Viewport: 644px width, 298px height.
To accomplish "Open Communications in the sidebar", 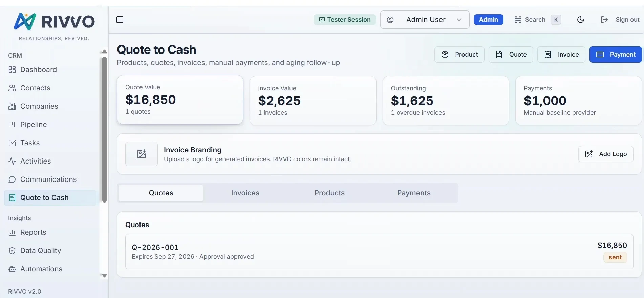I will [50, 179].
